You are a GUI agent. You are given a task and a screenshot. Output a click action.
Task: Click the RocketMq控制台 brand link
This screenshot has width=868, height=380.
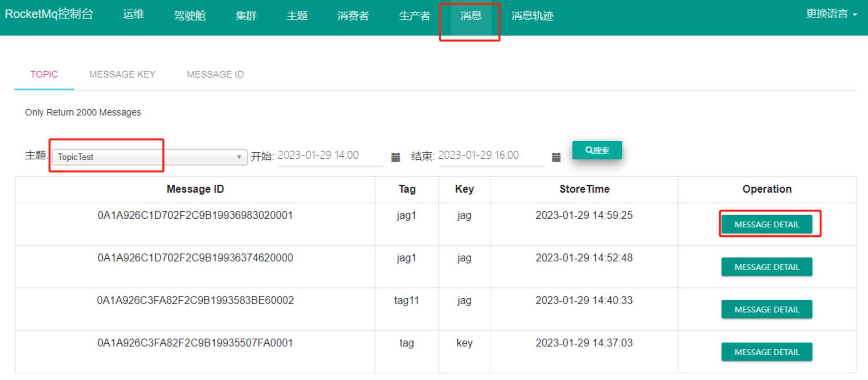[49, 14]
